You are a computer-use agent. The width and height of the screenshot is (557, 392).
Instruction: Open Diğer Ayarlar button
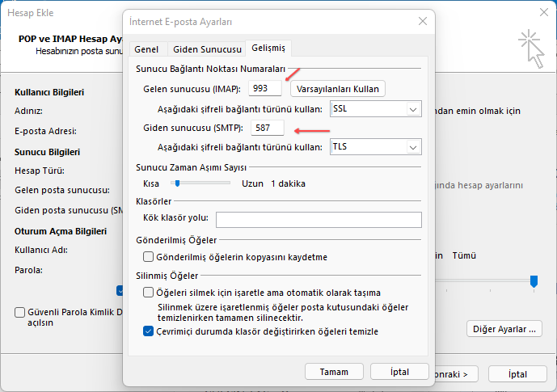tap(504, 329)
